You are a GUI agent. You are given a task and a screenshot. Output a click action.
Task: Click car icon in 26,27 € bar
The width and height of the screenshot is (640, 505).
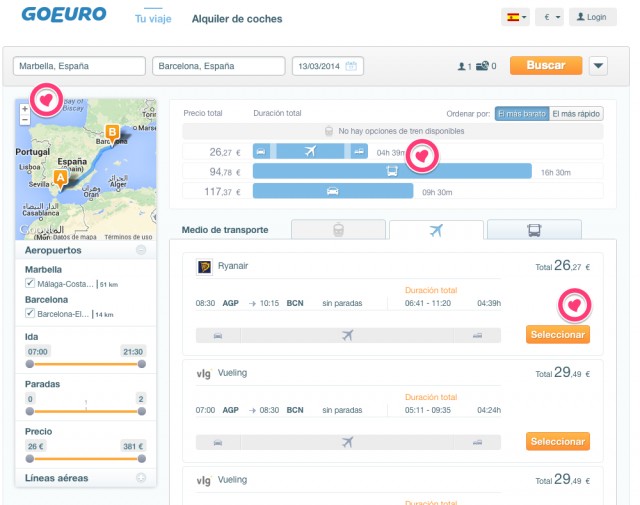(261, 151)
